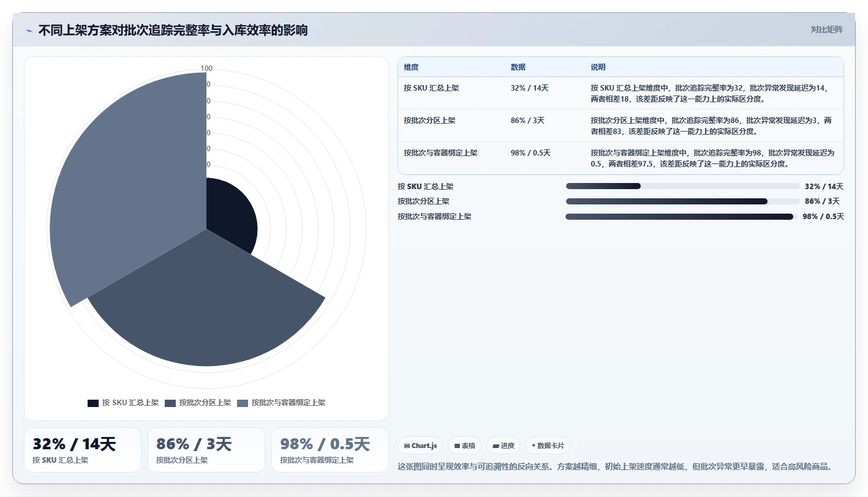This screenshot has width=868, height=497.
Task: Click progress row label 按 SKU 汇总上架
Action: (425, 187)
